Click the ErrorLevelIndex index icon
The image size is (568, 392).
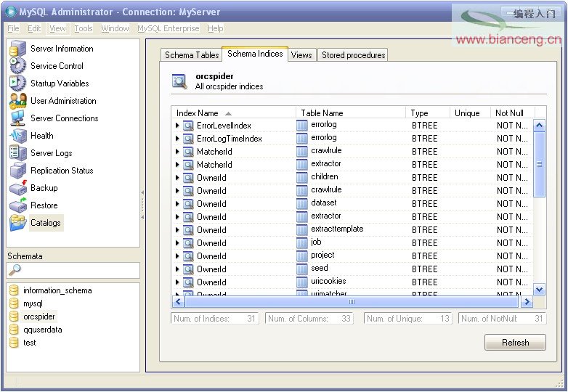[188, 126]
